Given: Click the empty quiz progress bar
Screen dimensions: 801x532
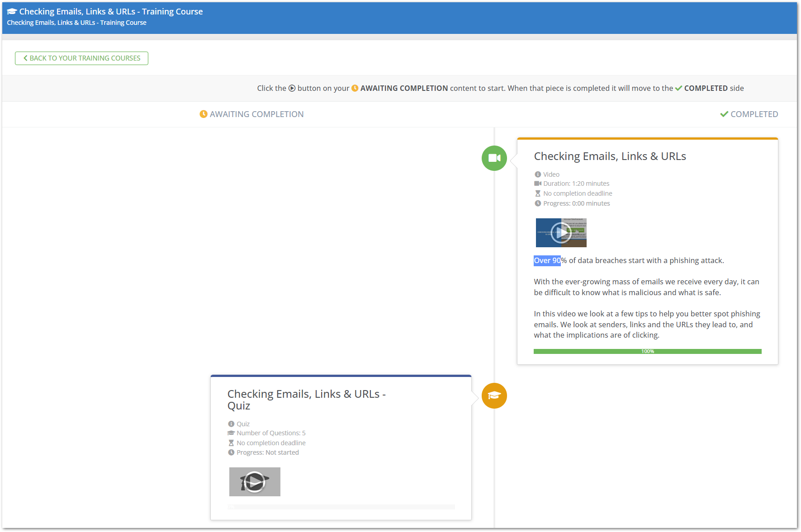Looking at the screenshot, I should coord(341,507).
